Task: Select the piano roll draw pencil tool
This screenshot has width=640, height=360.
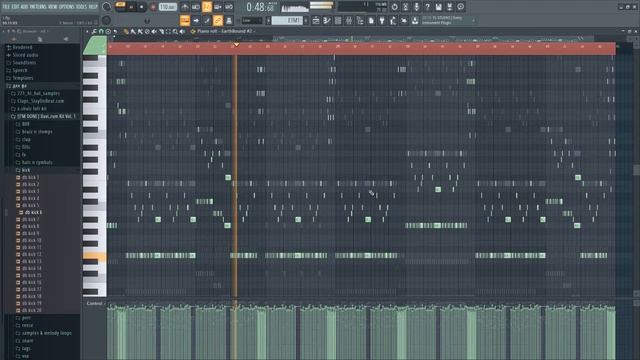Action: pyautogui.click(x=126, y=31)
